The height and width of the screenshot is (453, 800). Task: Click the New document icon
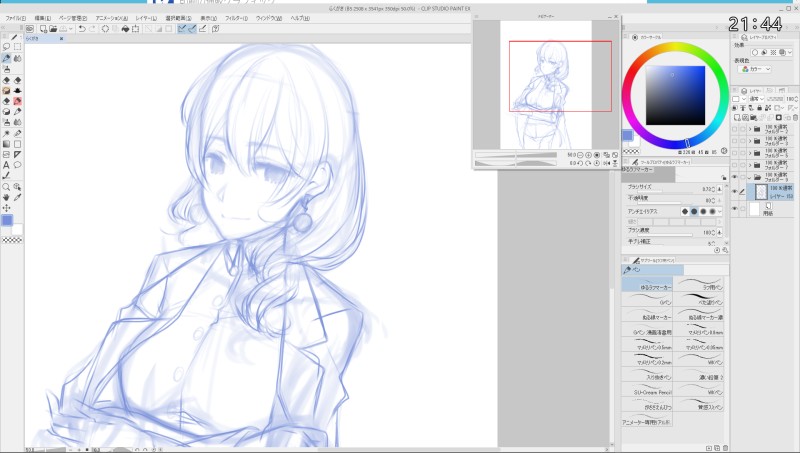[x=43, y=29]
